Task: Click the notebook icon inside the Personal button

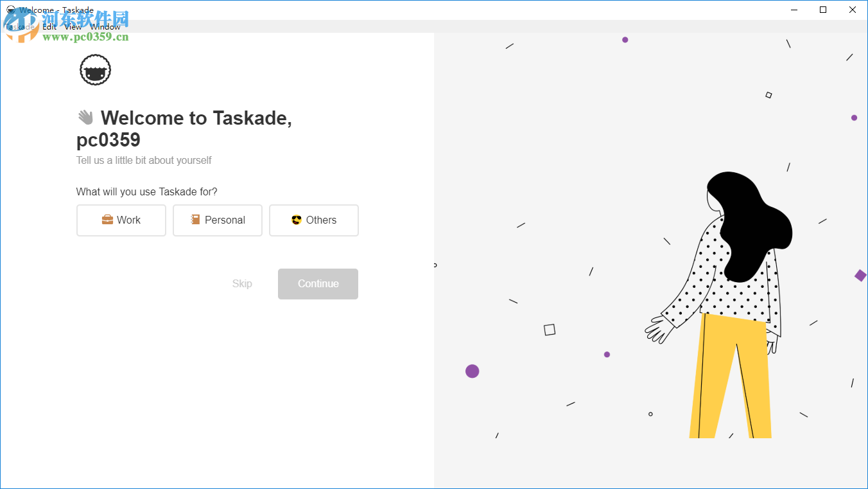Action: [x=196, y=220]
